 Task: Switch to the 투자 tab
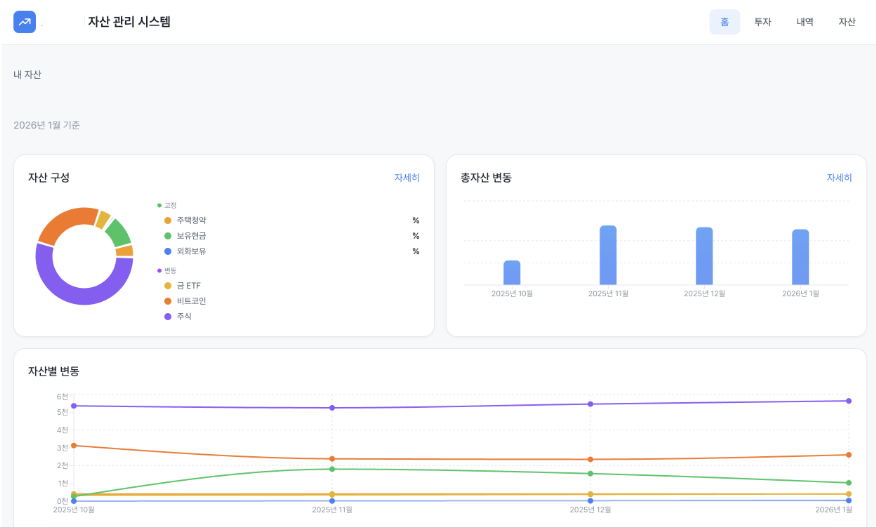point(763,22)
